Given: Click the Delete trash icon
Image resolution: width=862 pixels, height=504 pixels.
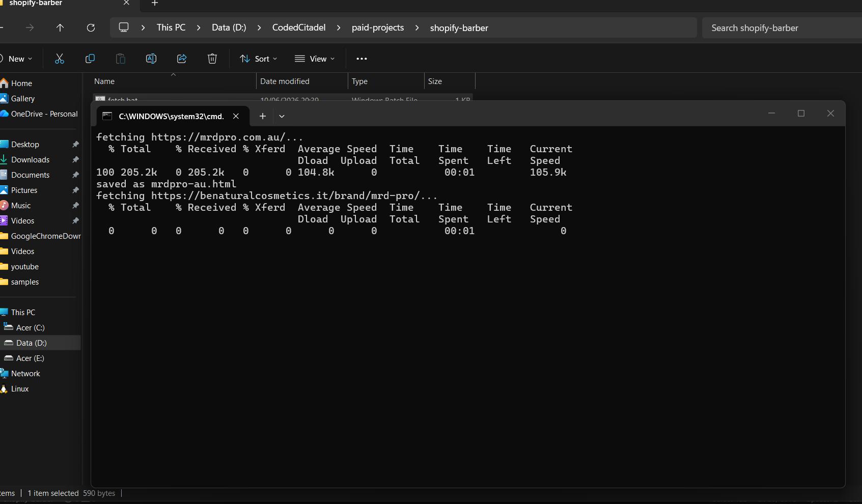Looking at the screenshot, I should pyautogui.click(x=212, y=59).
